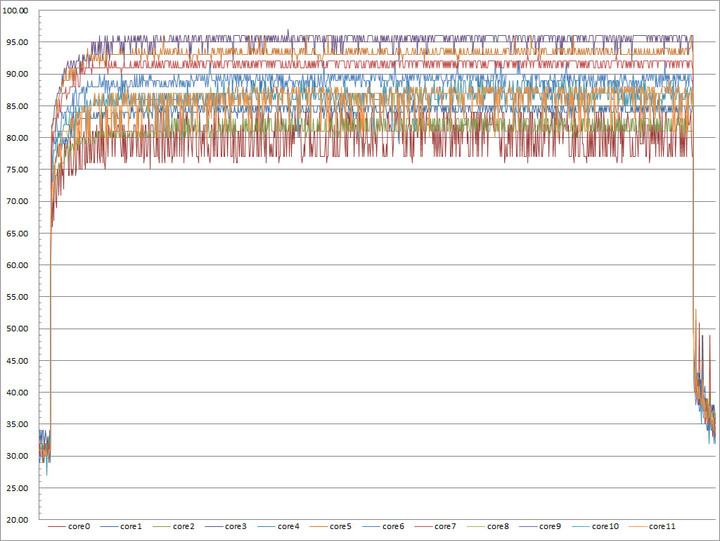This screenshot has width=720, height=541.
Task: Select the core7 legend entry
Action: (435, 526)
